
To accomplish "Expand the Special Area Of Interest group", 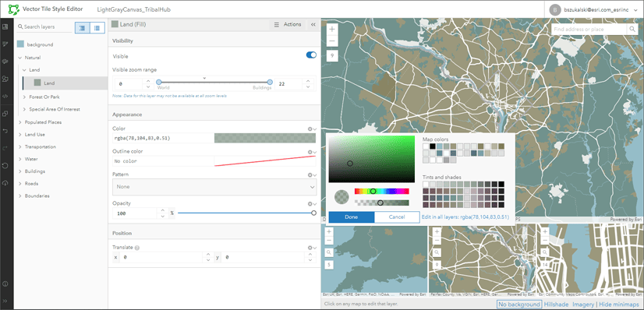I will [x=25, y=110].
